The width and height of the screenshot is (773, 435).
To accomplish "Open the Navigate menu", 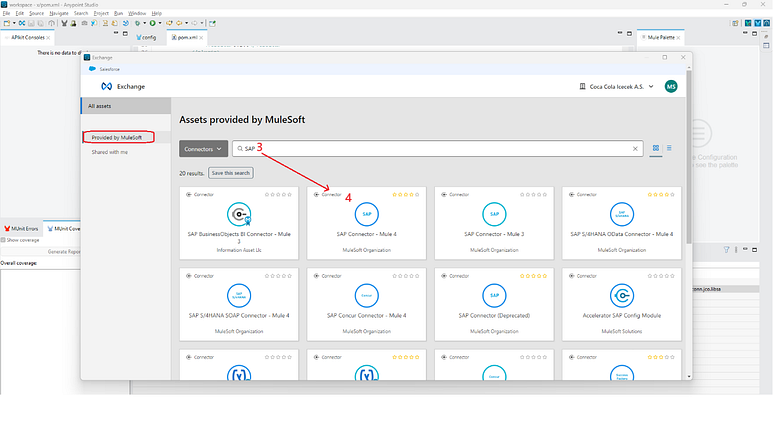I will (59, 13).
